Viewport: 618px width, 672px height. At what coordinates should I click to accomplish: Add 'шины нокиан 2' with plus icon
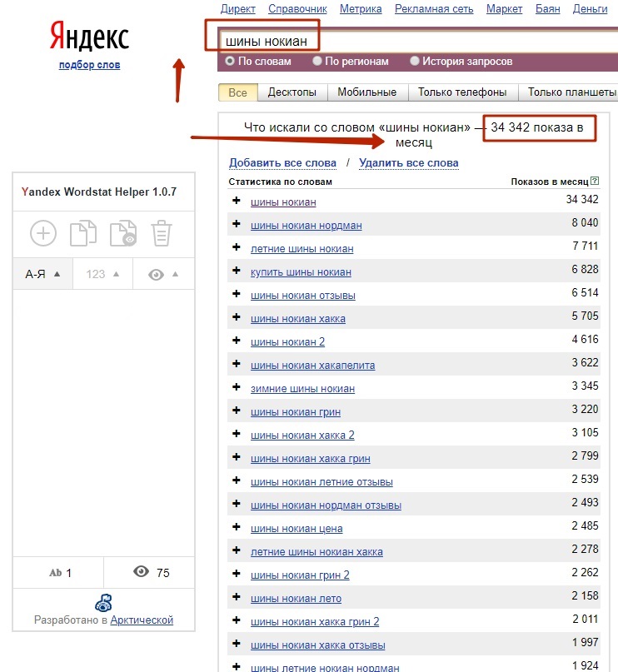tap(237, 341)
